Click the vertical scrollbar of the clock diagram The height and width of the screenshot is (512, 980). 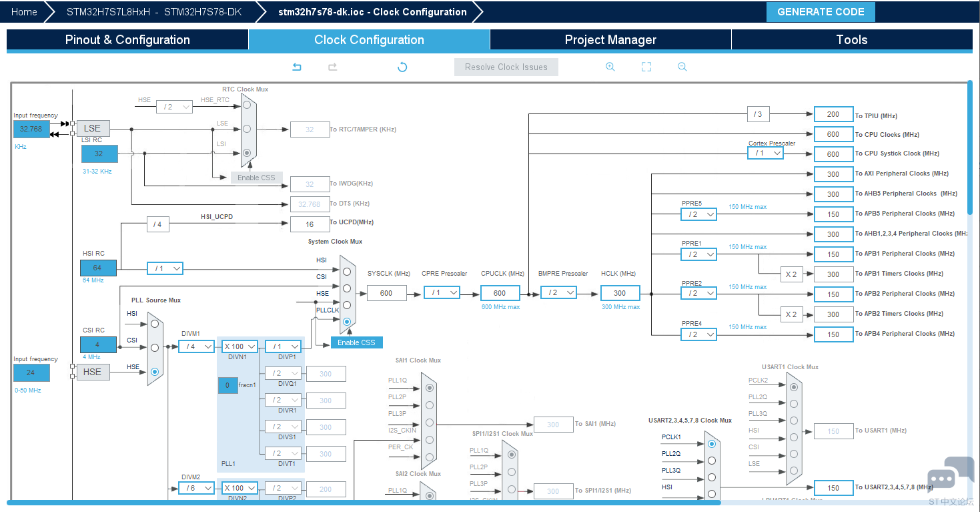[970, 147]
